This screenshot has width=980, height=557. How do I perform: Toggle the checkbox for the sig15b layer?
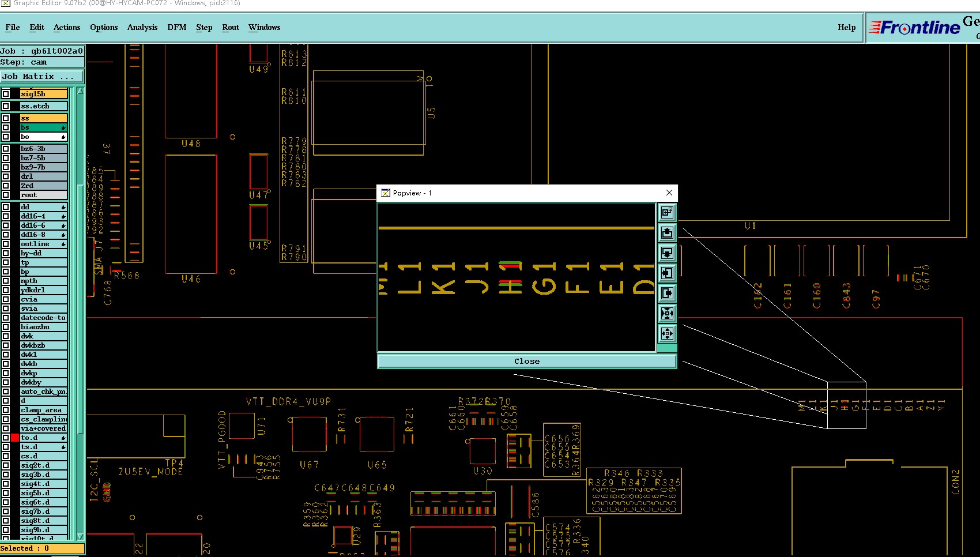click(6, 94)
